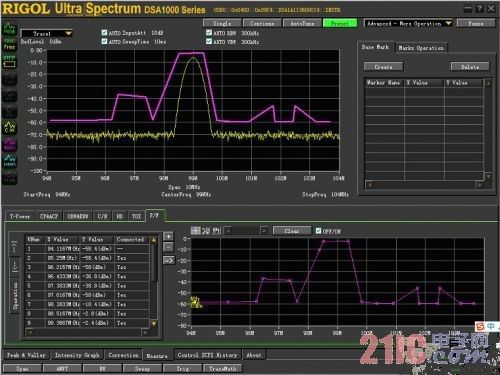
Task: Expand the Advanced More Operation dropdown
Action: pos(408,24)
